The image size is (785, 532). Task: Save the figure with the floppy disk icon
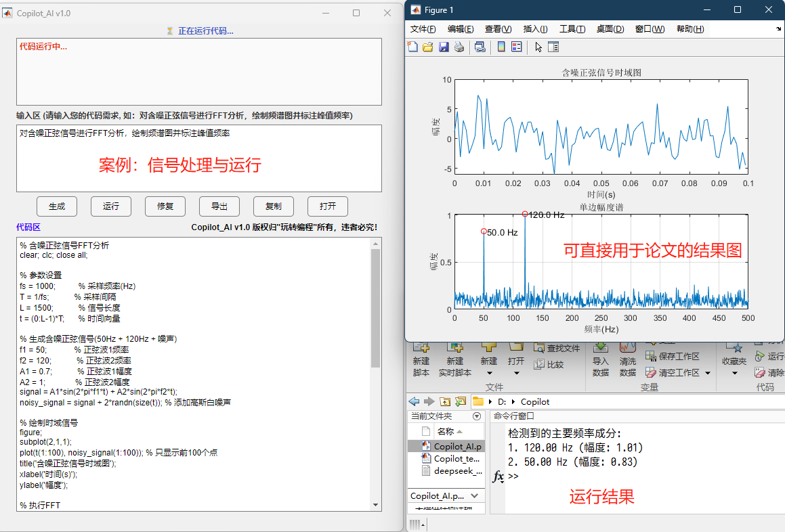pyautogui.click(x=444, y=47)
